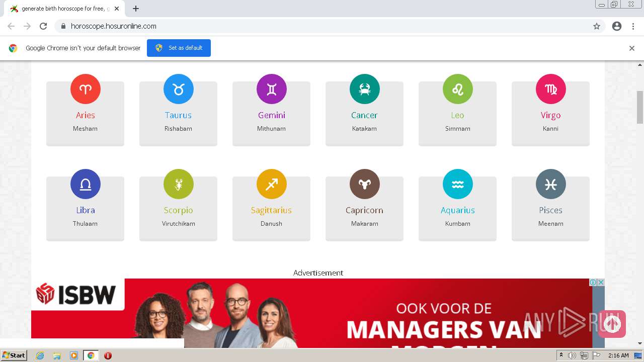Click the Meenam text label
Image resolution: width=644 pixels, height=362 pixels.
point(551,224)
